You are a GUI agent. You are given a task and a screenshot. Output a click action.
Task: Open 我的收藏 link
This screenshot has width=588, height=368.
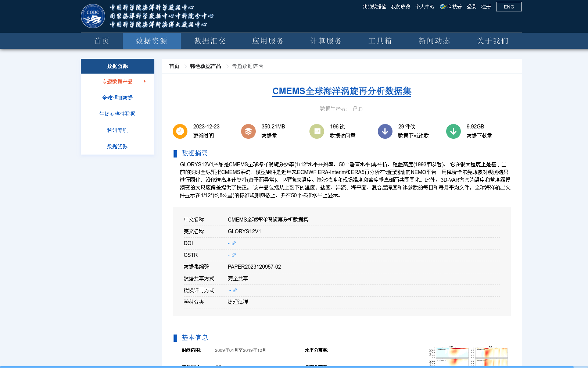pyautogui.click(x=401, y=7)
